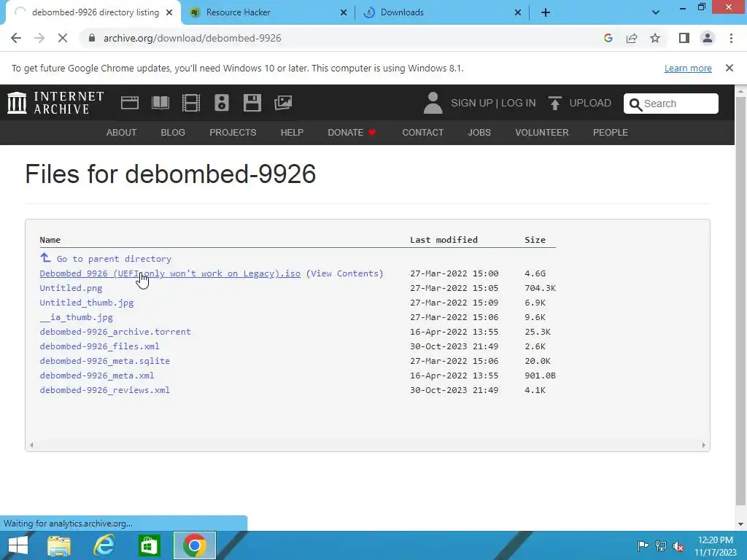747x560 pixels.
Task: Click the muted volume tray icon
Action: 678,545
